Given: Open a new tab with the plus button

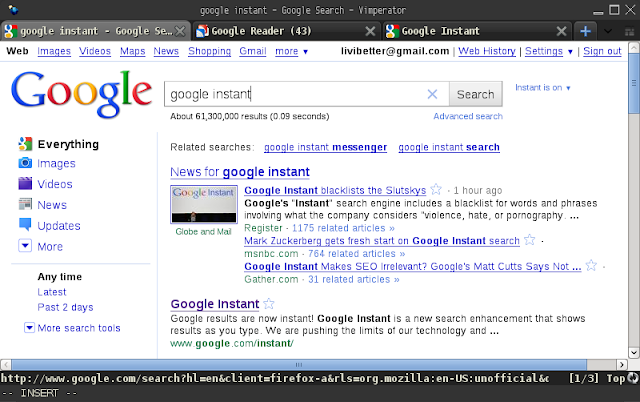Looking at the screenshot, I should pyautogui.click(x=585, y=31).
